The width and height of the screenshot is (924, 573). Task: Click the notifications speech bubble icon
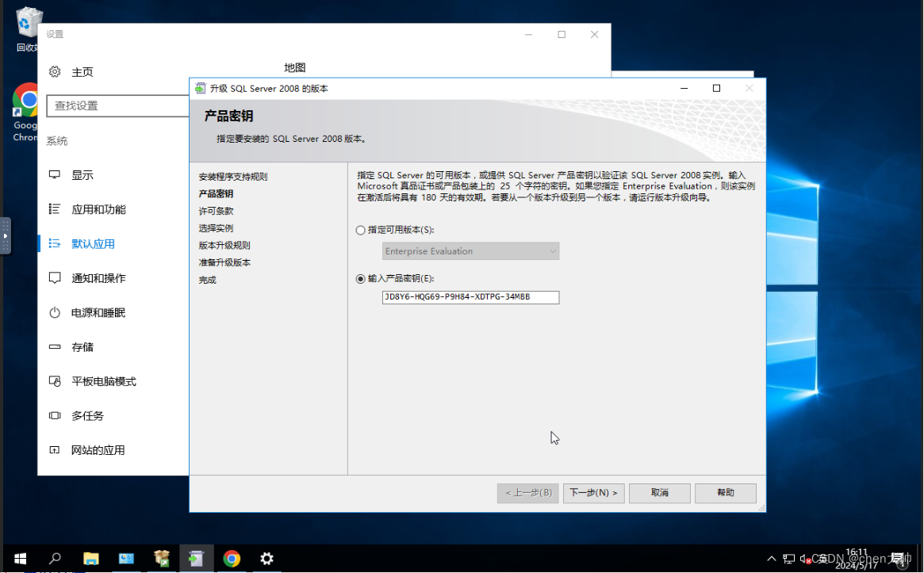[x=55, y=278]
